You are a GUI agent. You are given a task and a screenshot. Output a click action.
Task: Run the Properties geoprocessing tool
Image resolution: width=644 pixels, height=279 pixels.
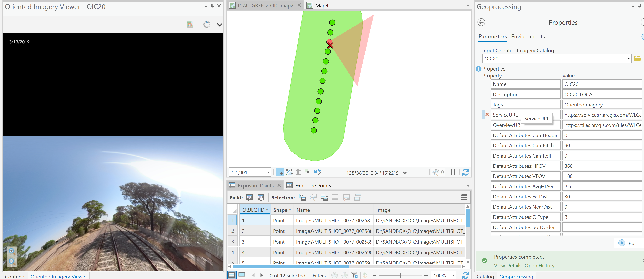[x=629, y=243]
